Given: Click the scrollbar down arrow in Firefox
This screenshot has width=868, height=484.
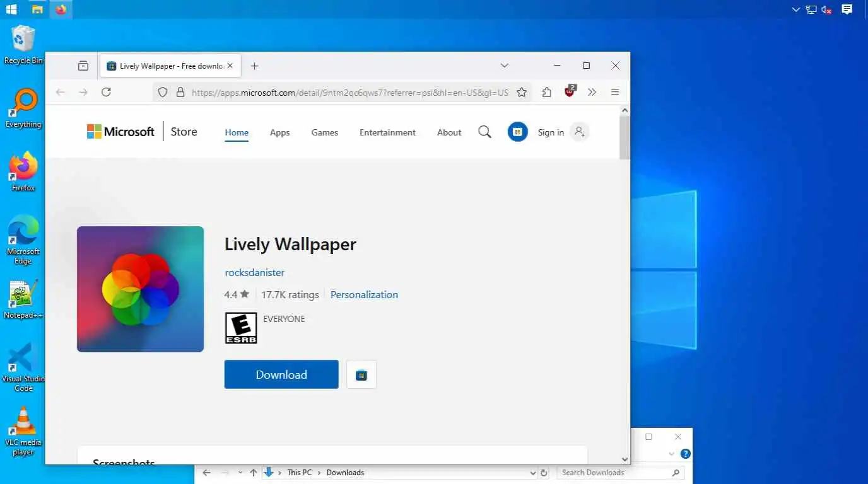Looking at the screenshot, I should pos(625,459).
